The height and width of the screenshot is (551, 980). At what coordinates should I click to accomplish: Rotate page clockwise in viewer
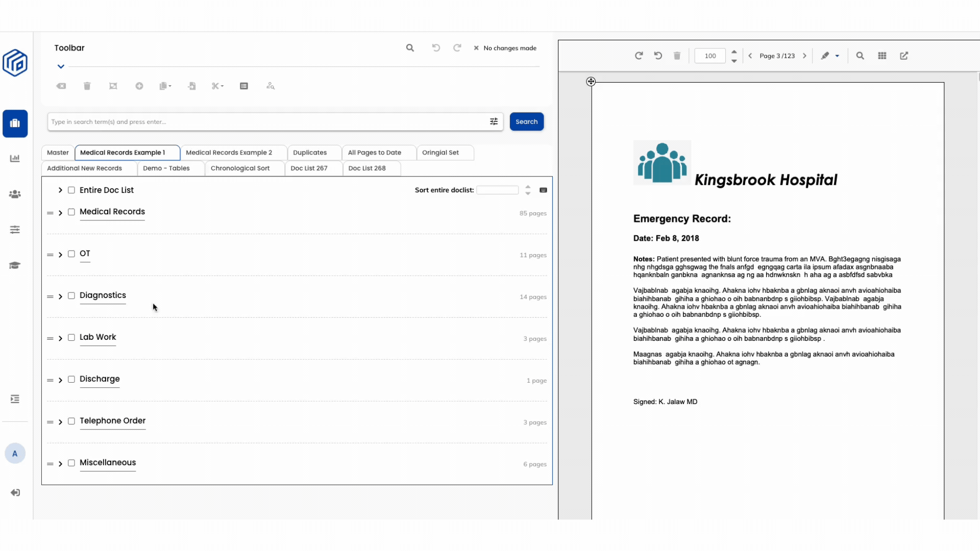coord(639,56)
